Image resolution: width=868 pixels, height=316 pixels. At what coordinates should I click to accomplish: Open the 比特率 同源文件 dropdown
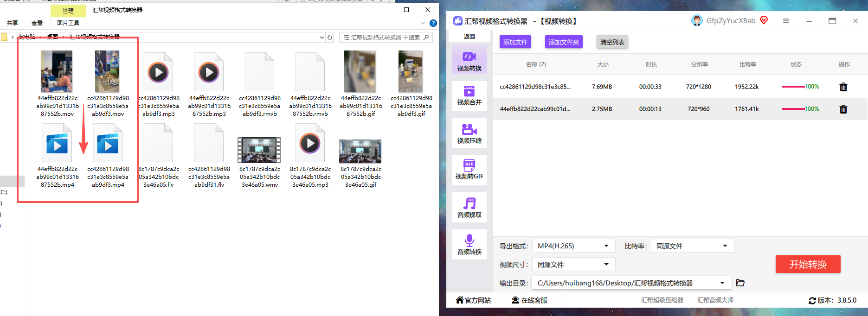(x=692, y=246)
